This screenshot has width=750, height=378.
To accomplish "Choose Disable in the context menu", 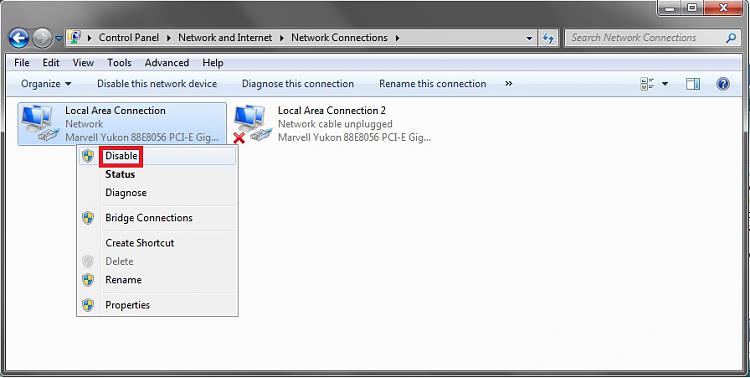I will coord(157,156).
